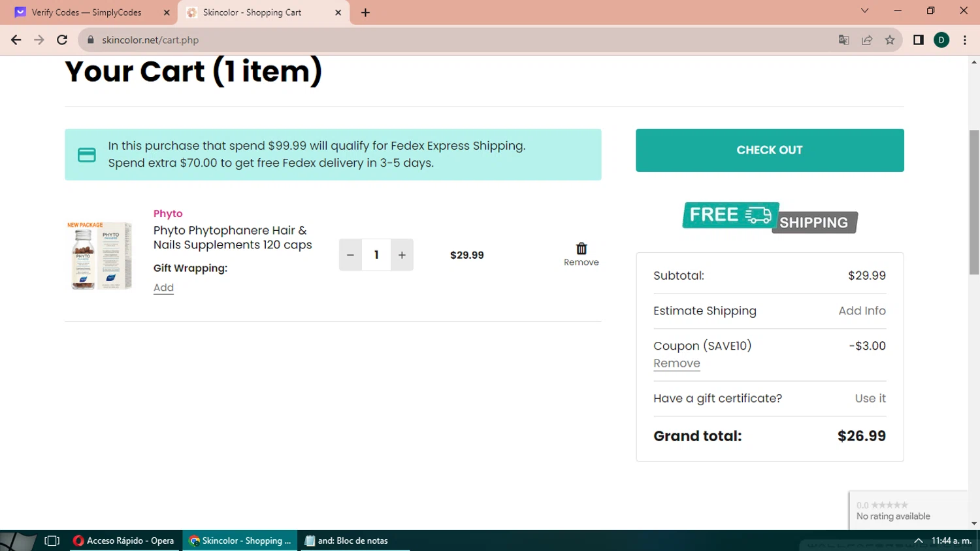
Task: Click the Your Cart (1 item) heading
Action: click(x=193, y=71)
